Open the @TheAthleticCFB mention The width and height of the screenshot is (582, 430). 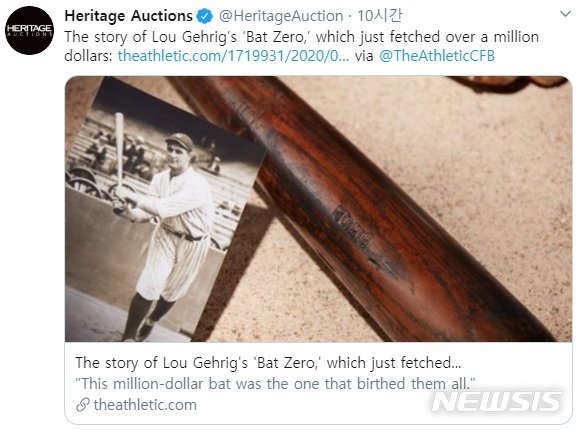click(437, 56)
